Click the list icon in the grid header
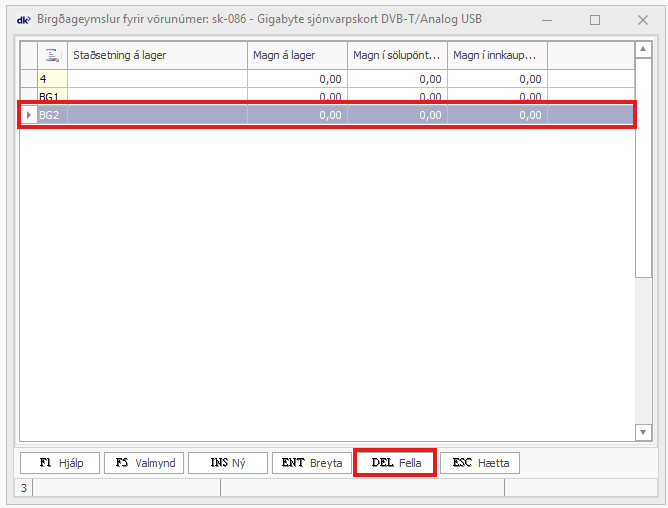 [52, 56]
